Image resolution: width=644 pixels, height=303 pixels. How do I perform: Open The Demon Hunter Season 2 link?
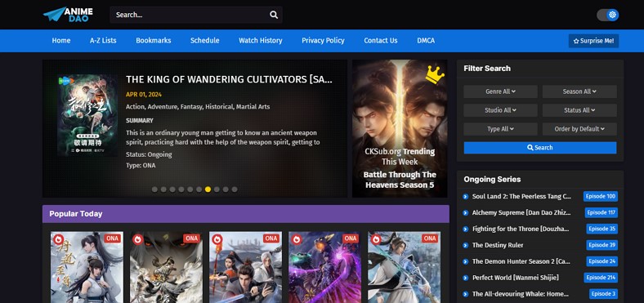(x=521, y=261)
